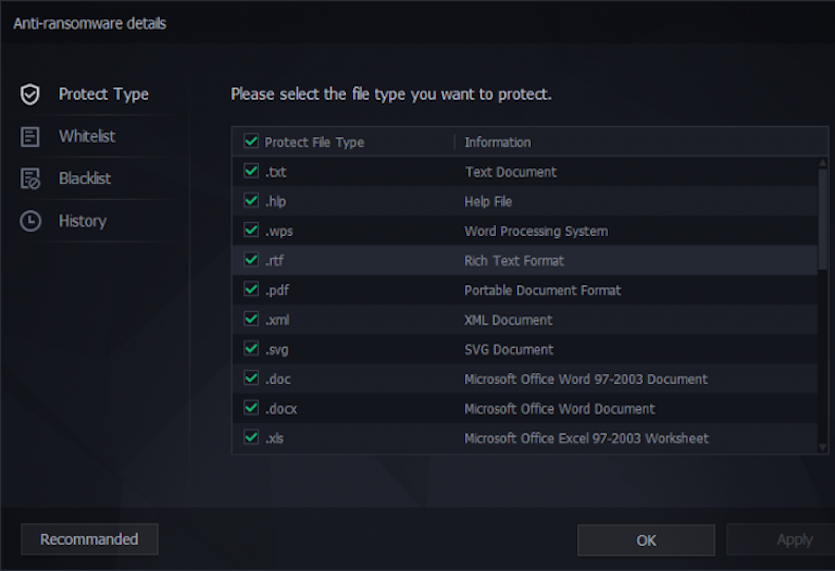
Task: Disable protection for .xls files
Action: pyautogui.click(x=251, y=437)
